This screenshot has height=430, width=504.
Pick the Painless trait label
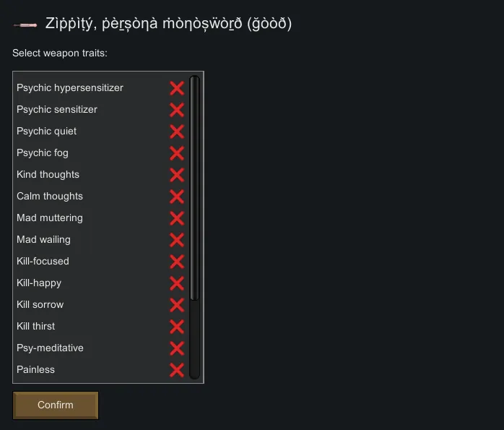[x=36, y=369]
